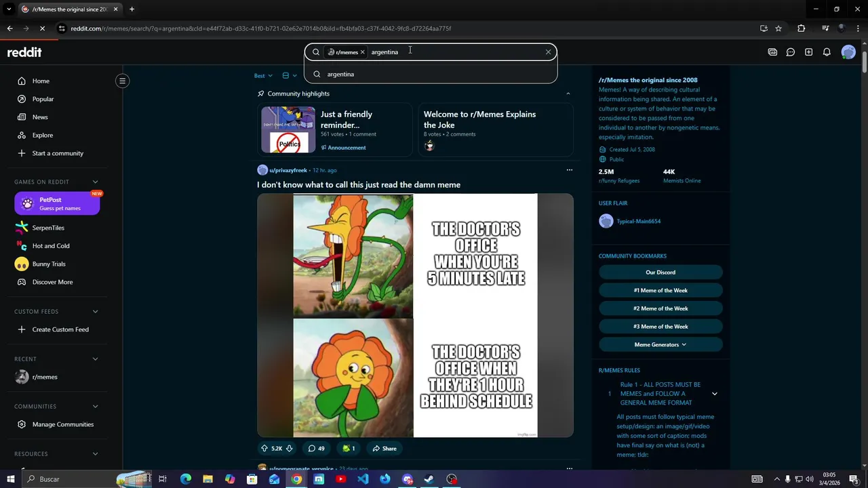Select the argentina search suggestion

[x=431, y=74]
